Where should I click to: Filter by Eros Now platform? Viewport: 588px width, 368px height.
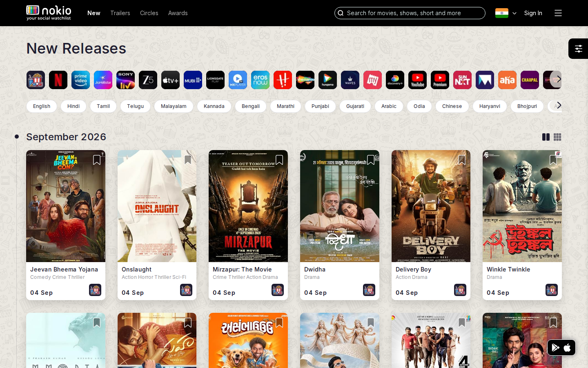click(x=260, y=80)
